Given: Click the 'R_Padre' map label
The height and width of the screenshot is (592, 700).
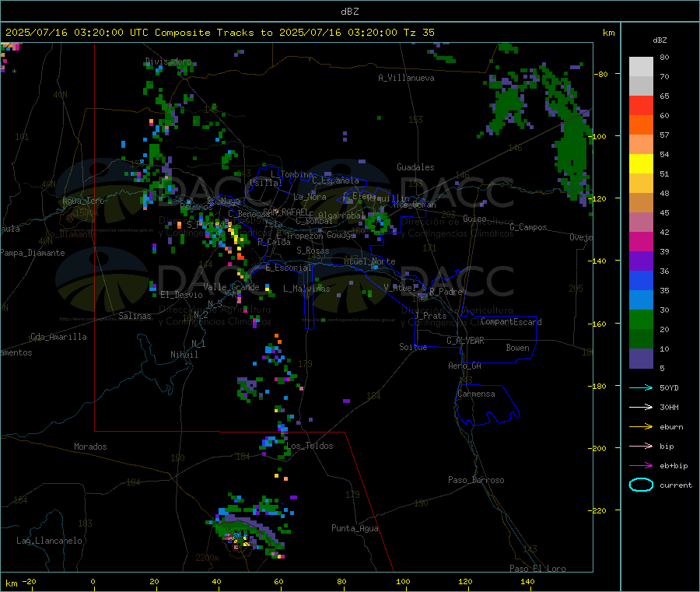Looking at the screenshot, I should pos(446,292).
